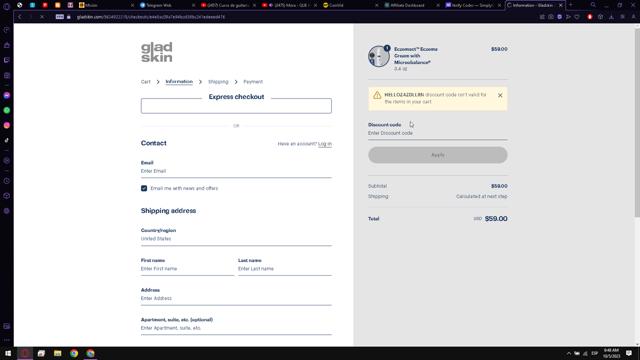Click the taskbar clock
The image size is (640, 360).
click(611, 353)
